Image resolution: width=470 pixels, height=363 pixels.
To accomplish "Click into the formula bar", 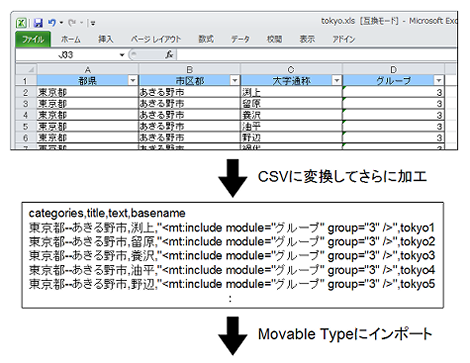I will click(317, 55).
